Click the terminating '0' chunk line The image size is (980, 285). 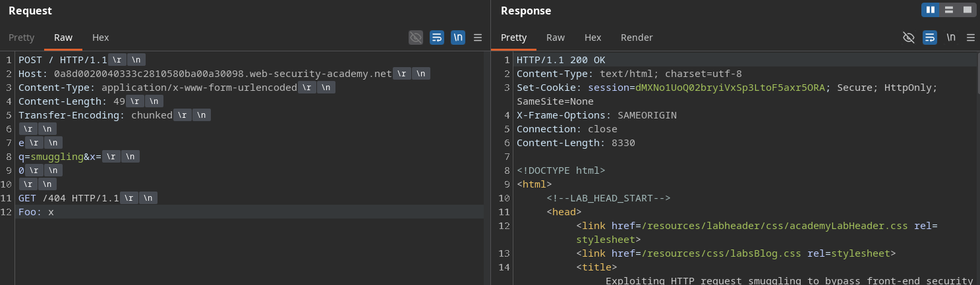tap(21, 170)
